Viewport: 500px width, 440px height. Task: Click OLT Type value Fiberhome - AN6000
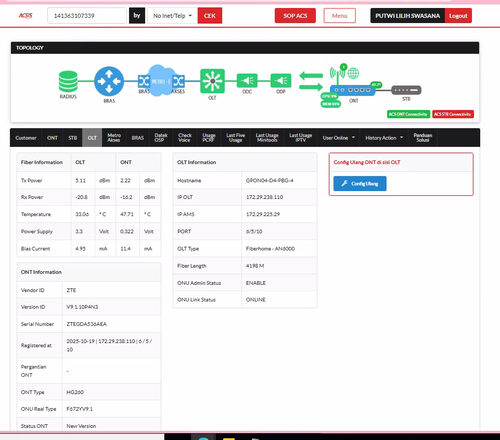[x=270, y=249]
